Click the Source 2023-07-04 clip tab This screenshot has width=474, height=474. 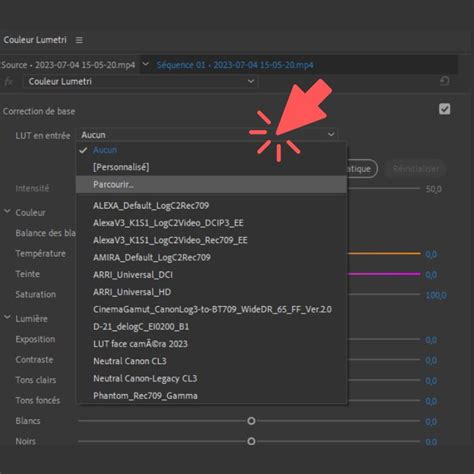(x=68, y=65)
